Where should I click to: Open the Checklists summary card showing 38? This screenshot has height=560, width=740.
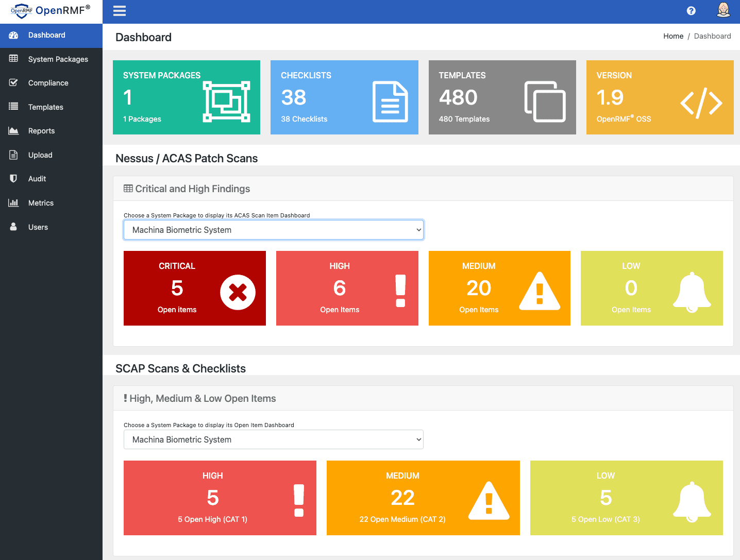(344, 97)
